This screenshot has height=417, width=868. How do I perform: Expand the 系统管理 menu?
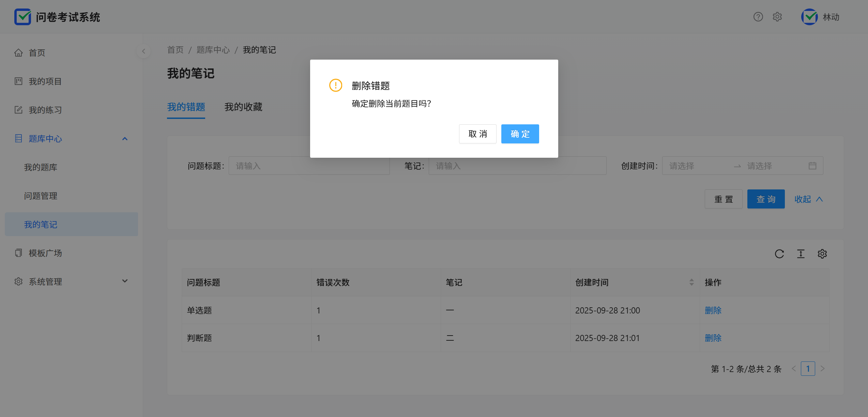[125, 281]
